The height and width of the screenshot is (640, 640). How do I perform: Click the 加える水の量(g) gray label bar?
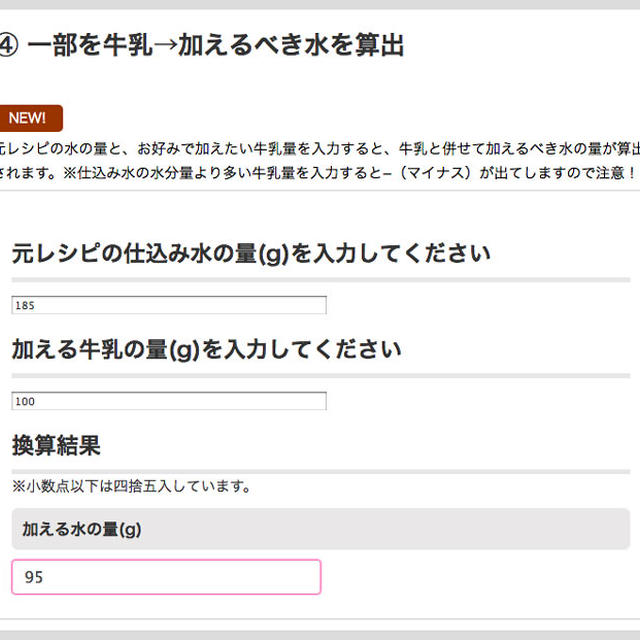(x=321, y=529)
